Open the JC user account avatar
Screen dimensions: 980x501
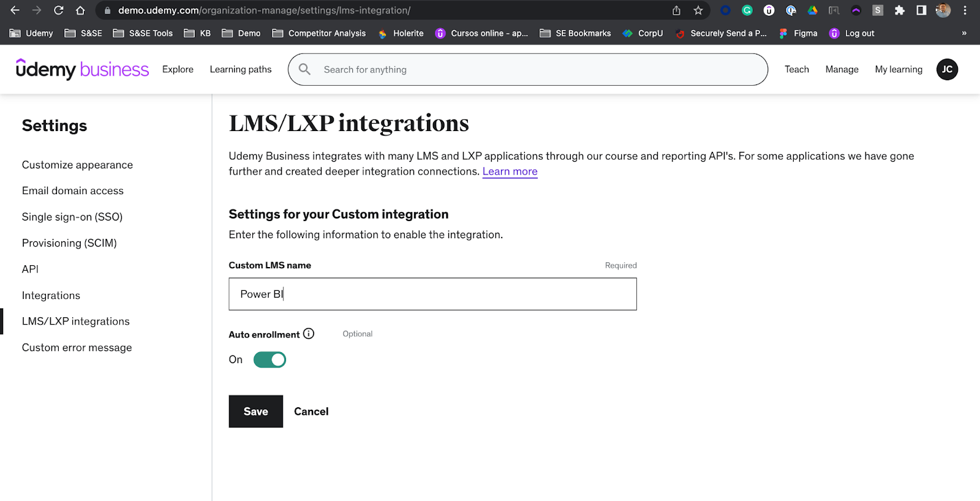(947, 69)
